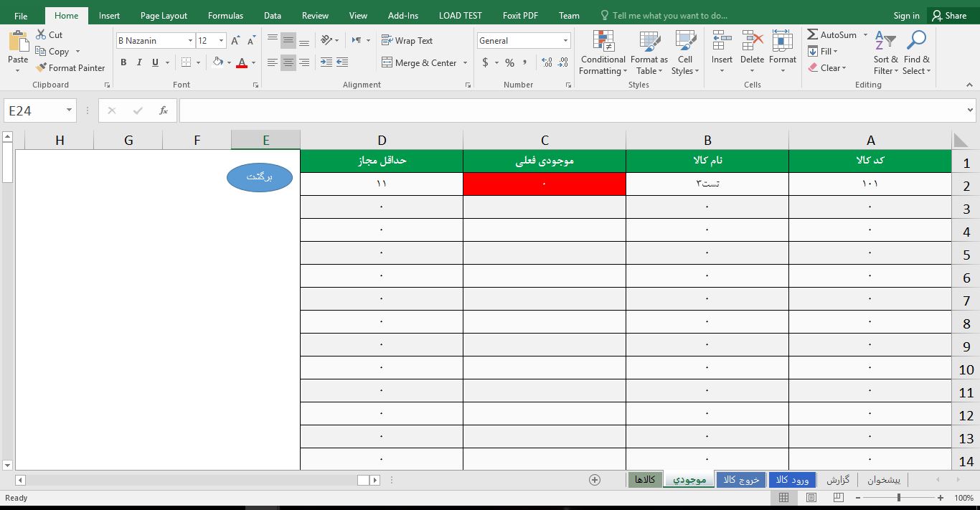Screen dimensions: 980x510
Task: Open the Clear dropdown
Action: pyautogui.click(x=827, y=68)
